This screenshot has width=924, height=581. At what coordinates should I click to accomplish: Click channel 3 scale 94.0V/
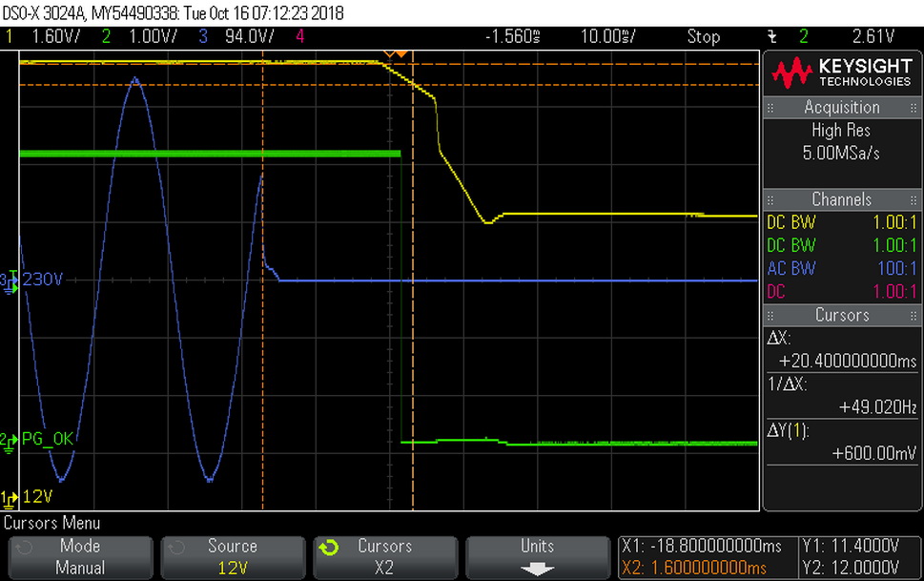point(249,36)
